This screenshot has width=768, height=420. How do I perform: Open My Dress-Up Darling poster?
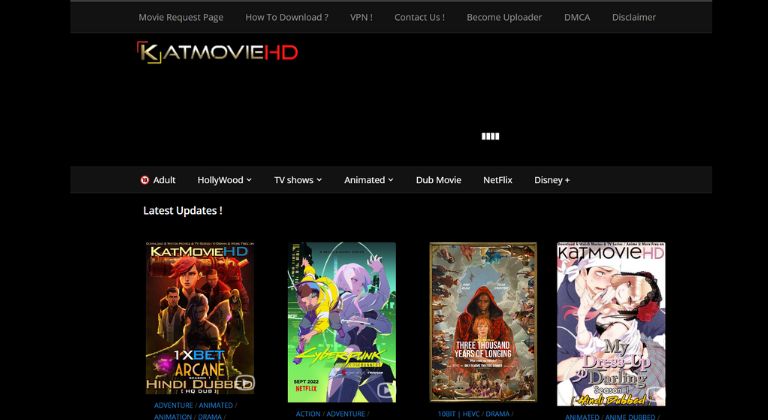[611, 324]
